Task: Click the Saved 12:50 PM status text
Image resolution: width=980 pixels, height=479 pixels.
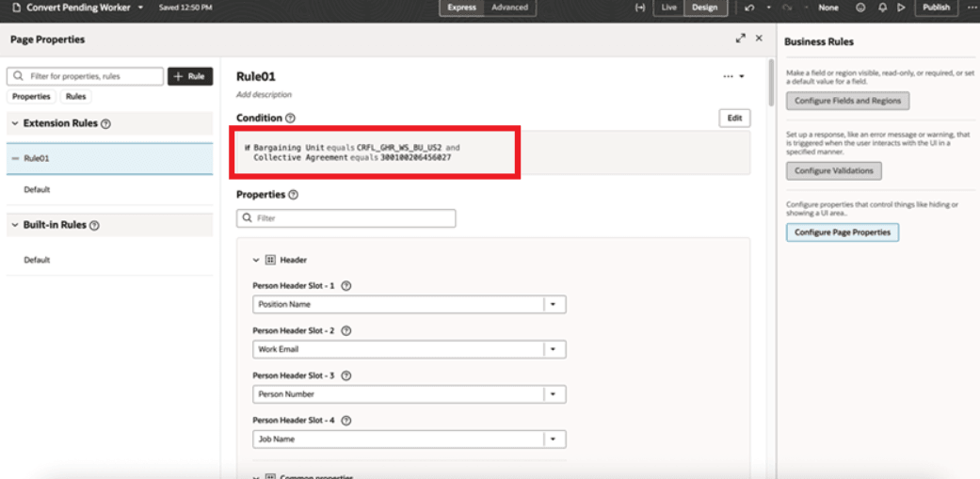Action: click(x=185, y=8)
